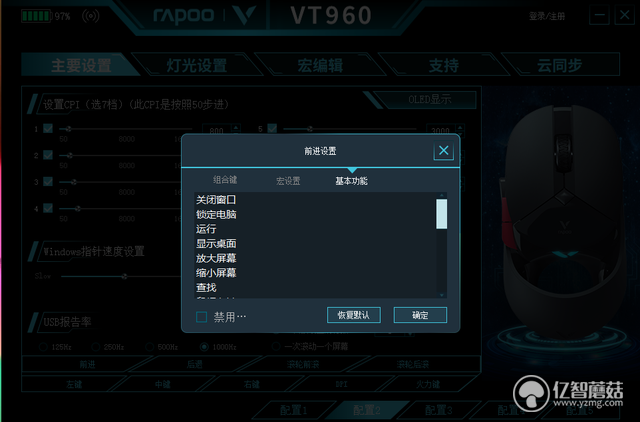Select 锁定电脑 from the function list
This screenshot has height=422, width=640.
pos(216,214)
